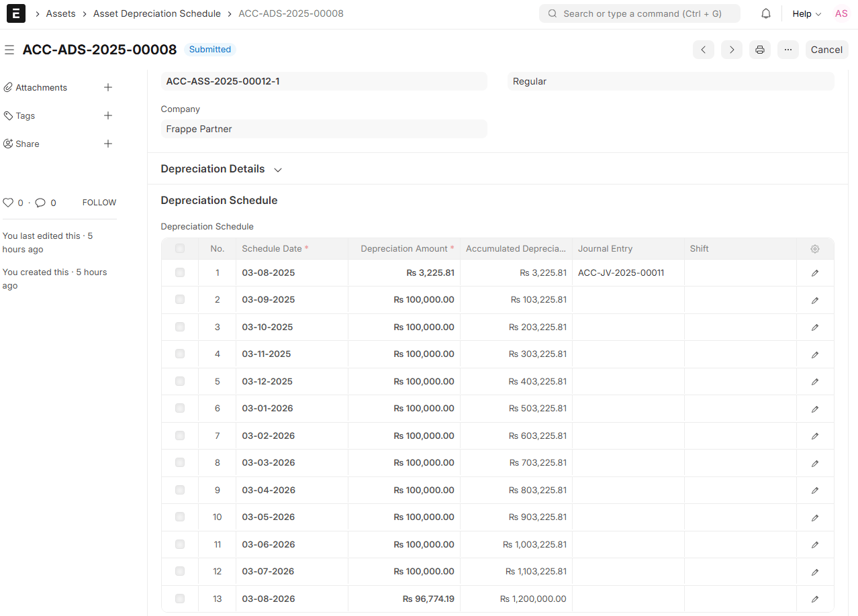Tick checkbox for row 4
This screenshot has width=858, height=616.
click(x=180, y=354)
